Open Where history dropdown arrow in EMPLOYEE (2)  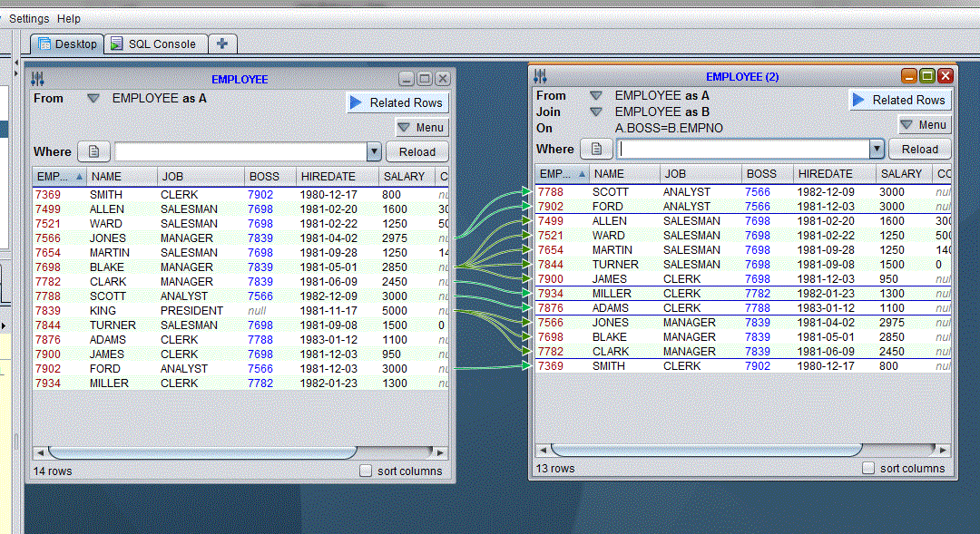point(877,150)
